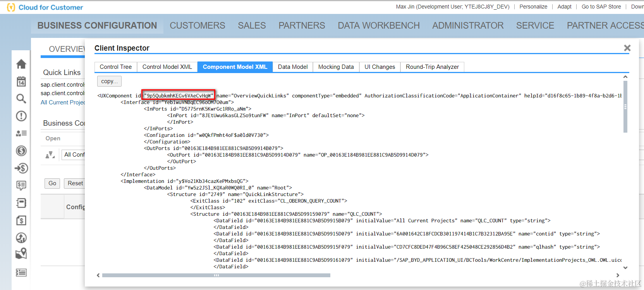Click the DataField name="contid" line
Viewport: 644px width, 290px height.
(x=407, y=234)
